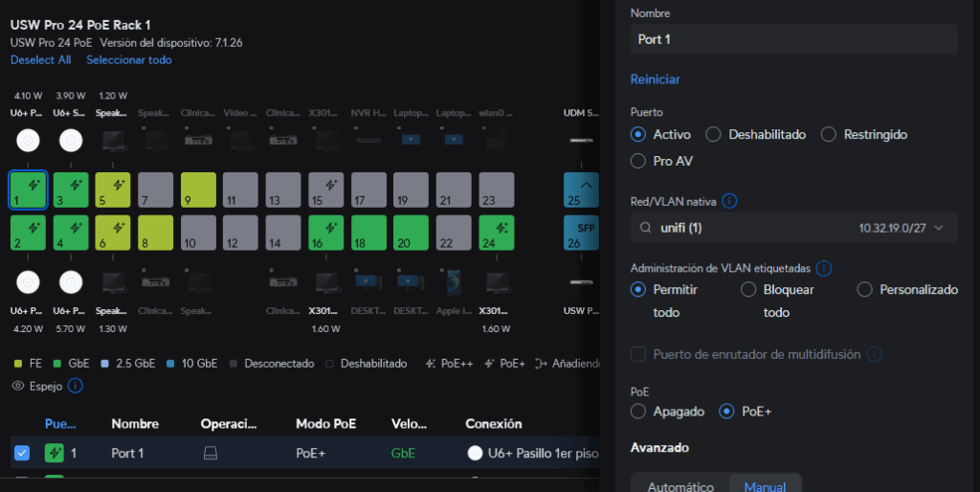Click Deselect All link

(x=40, y=59)
